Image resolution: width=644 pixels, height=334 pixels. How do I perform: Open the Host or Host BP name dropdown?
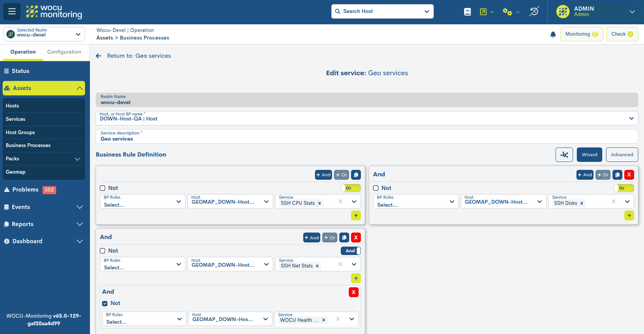[631, 118]
